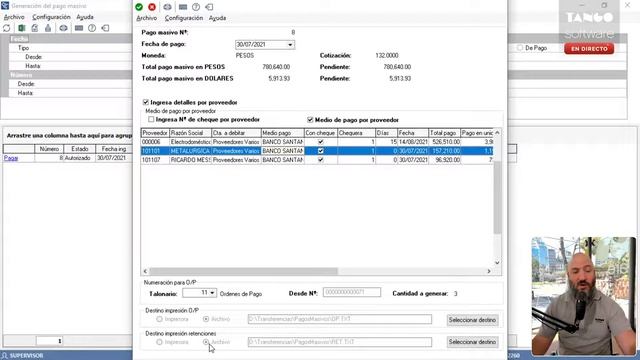Open the Talonario dropdown

pyautogui.click(x=212, y=293)
